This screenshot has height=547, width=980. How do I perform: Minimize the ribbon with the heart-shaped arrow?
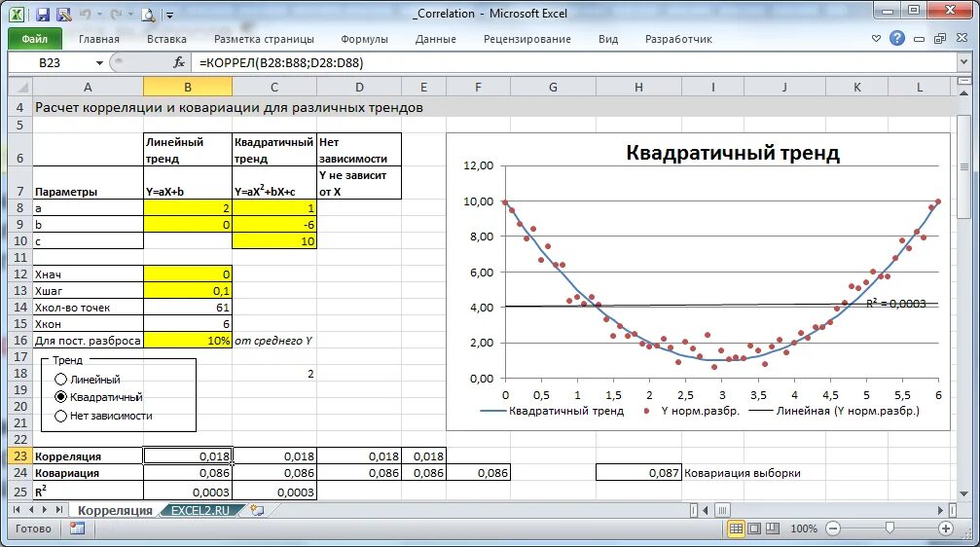pos(876,39)
